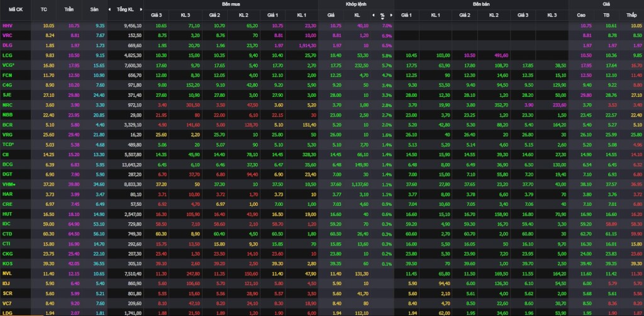Click VCG matched volume 232,50
This screenshot has height=316, width=644.
click(362, 65)
